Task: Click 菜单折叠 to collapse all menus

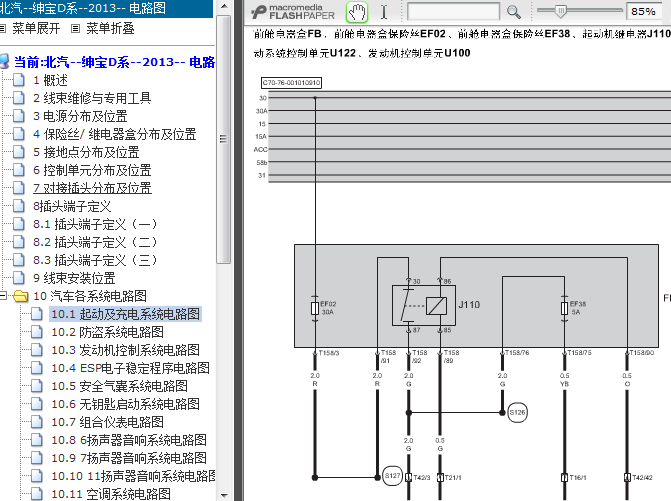Action: (110, 29)
